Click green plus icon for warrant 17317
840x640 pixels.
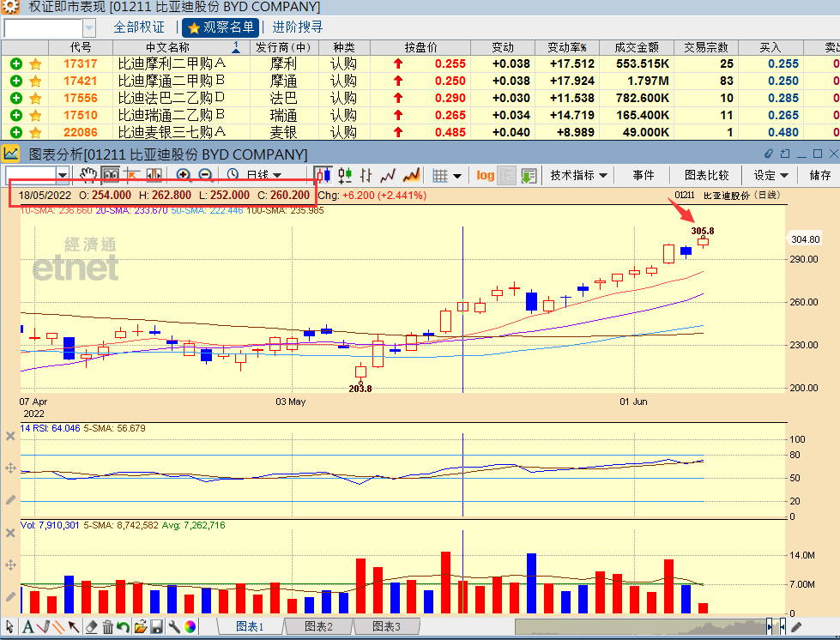tap(16, 63)
